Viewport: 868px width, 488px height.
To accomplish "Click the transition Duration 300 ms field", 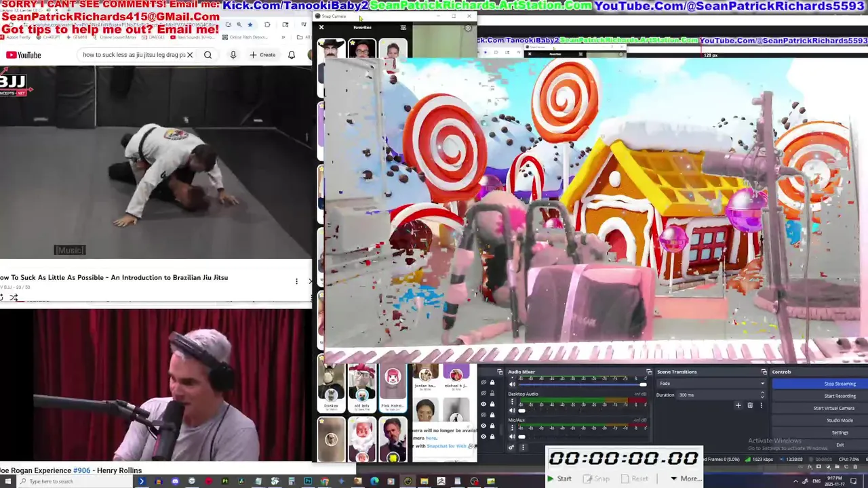I will click(722, 395).
